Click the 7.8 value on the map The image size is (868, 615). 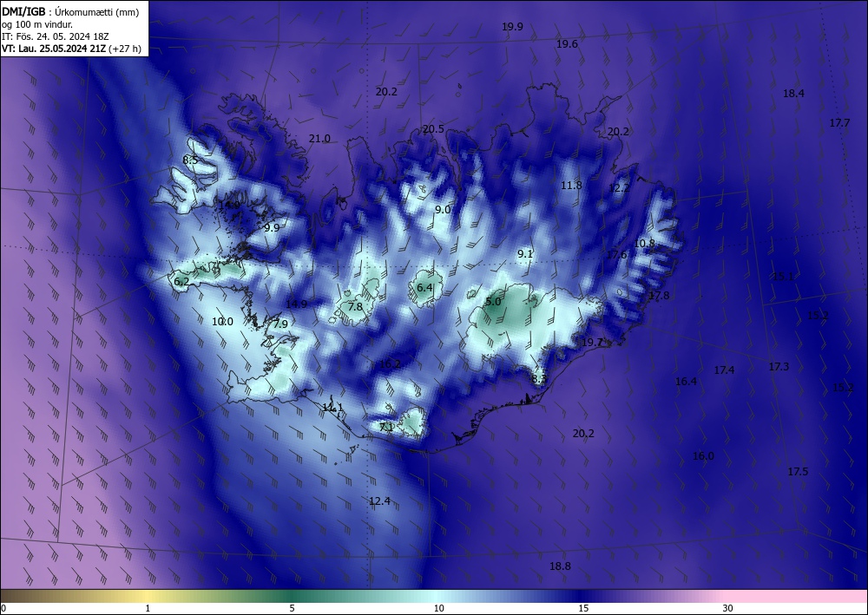[x=355, y=306]
